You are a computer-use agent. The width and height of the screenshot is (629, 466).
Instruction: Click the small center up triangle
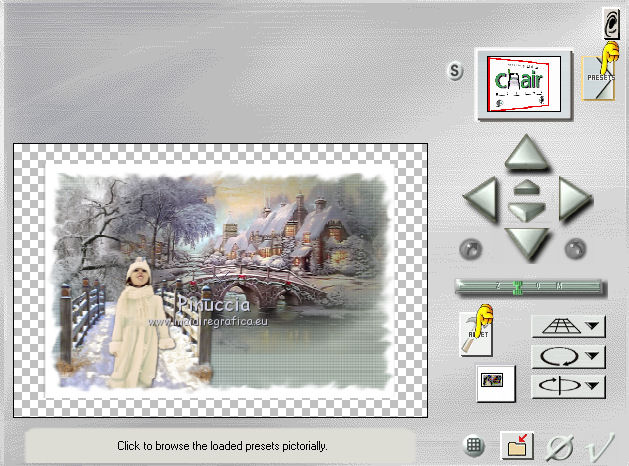click(526, 187)
